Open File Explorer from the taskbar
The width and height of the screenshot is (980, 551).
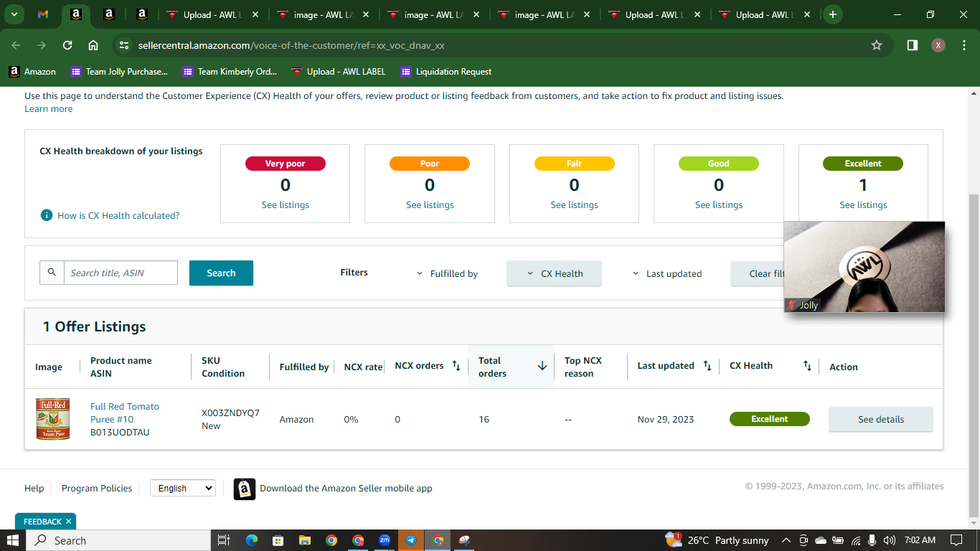(x=305, y=540)
